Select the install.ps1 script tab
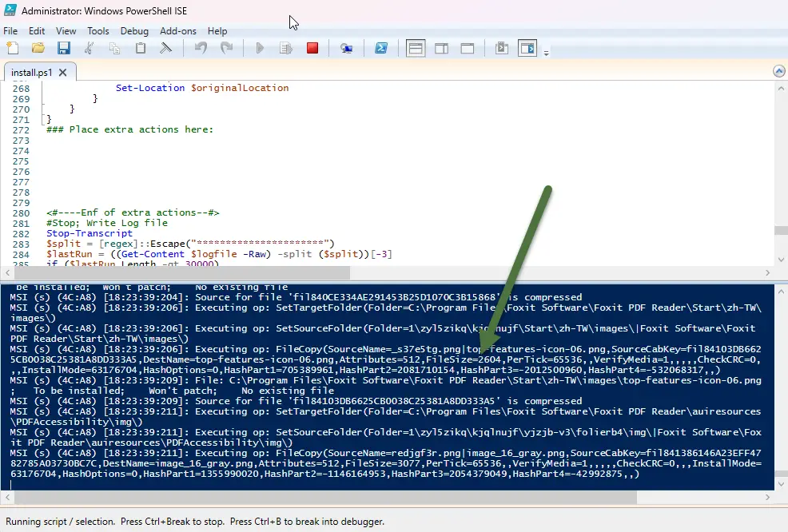788x532 pixels. (x=32, y=73)
